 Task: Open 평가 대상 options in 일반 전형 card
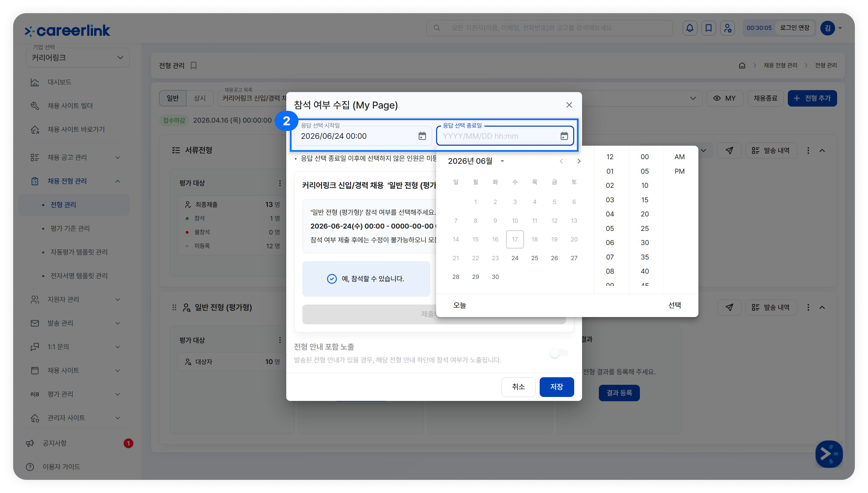280,340
